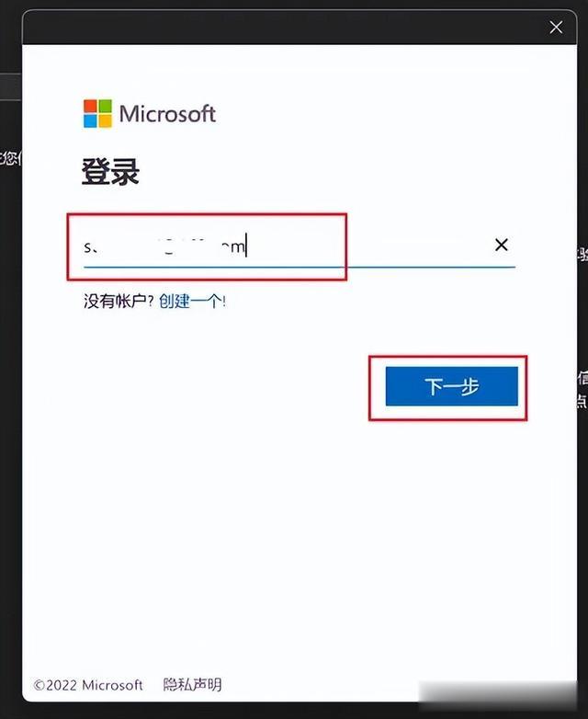588x719 pixels.
Task: Click the yellow square of Microsoft logo
Action: [105, 121]
